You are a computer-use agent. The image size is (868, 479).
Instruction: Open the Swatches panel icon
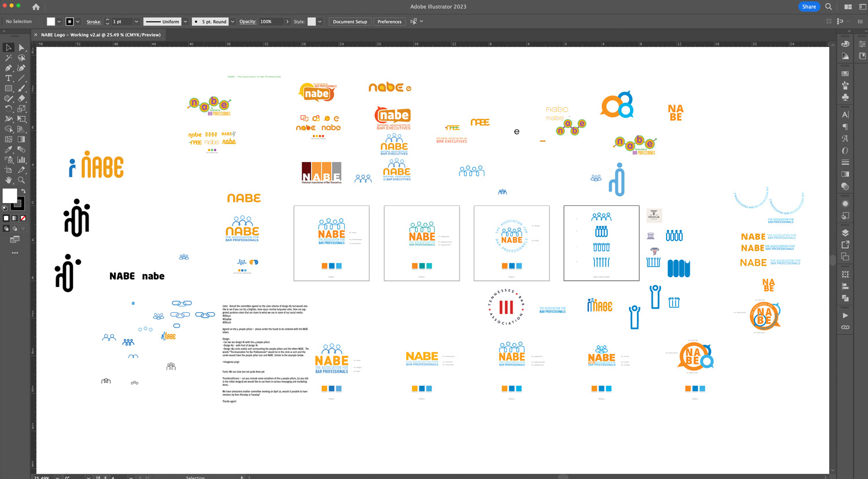coord(845,73)
